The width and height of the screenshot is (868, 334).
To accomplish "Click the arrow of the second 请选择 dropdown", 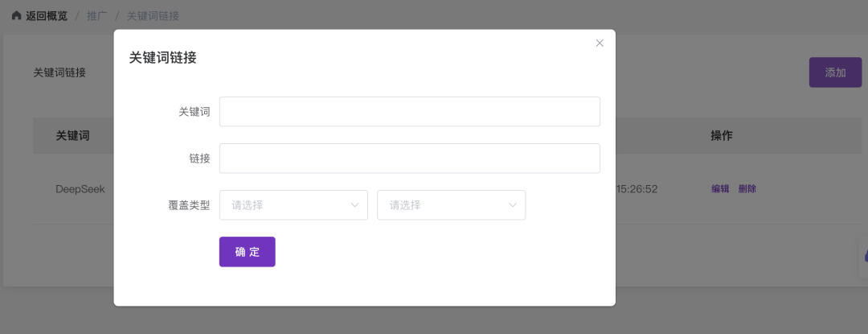I will click(513, 205).
